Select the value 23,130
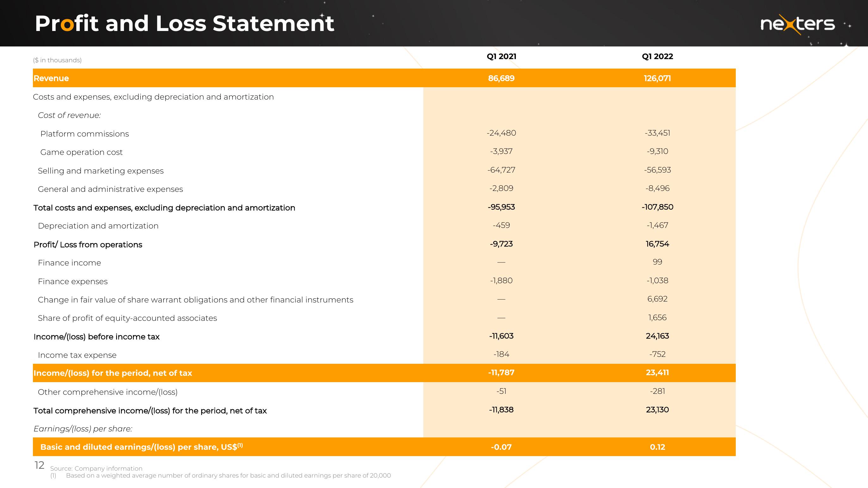Viewport: 868px width, 488px height. pyautogui.click(x=657, y=410)
